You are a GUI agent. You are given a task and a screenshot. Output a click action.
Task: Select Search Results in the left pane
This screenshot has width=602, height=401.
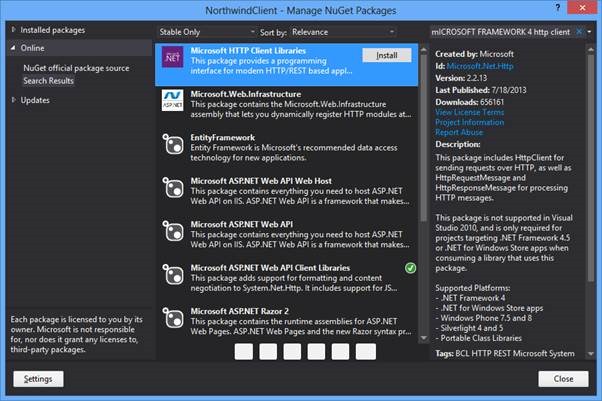48,80
